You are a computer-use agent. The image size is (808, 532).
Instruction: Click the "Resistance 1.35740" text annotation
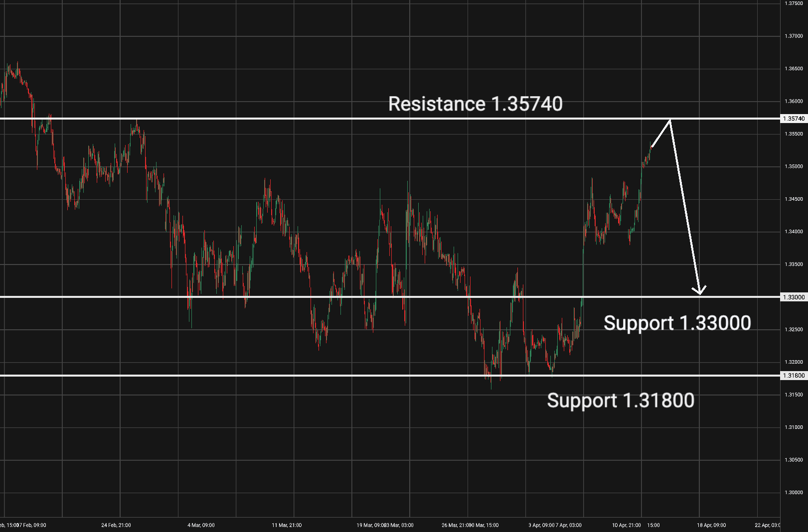476,104
